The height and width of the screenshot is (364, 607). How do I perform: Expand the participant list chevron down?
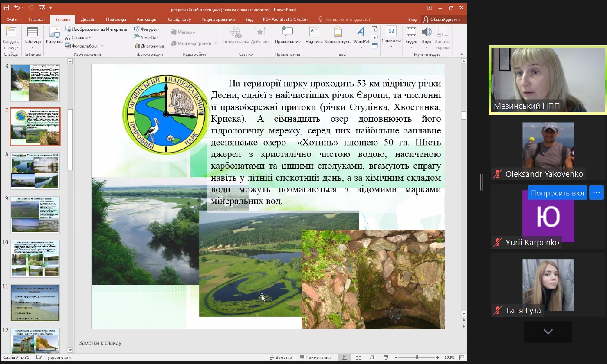coord(548,332)
